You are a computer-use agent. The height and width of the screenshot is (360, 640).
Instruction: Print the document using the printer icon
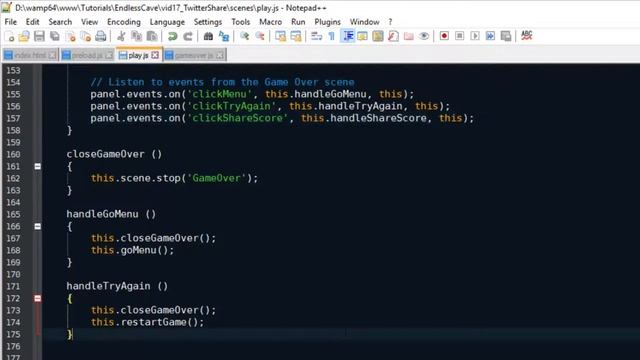[100, 36]
